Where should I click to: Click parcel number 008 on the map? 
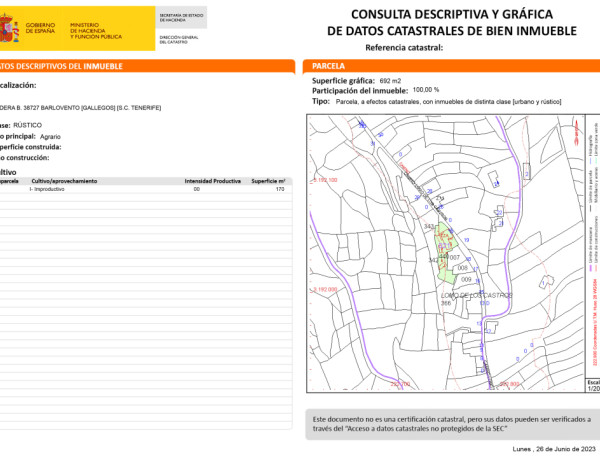tap(462, 268)
